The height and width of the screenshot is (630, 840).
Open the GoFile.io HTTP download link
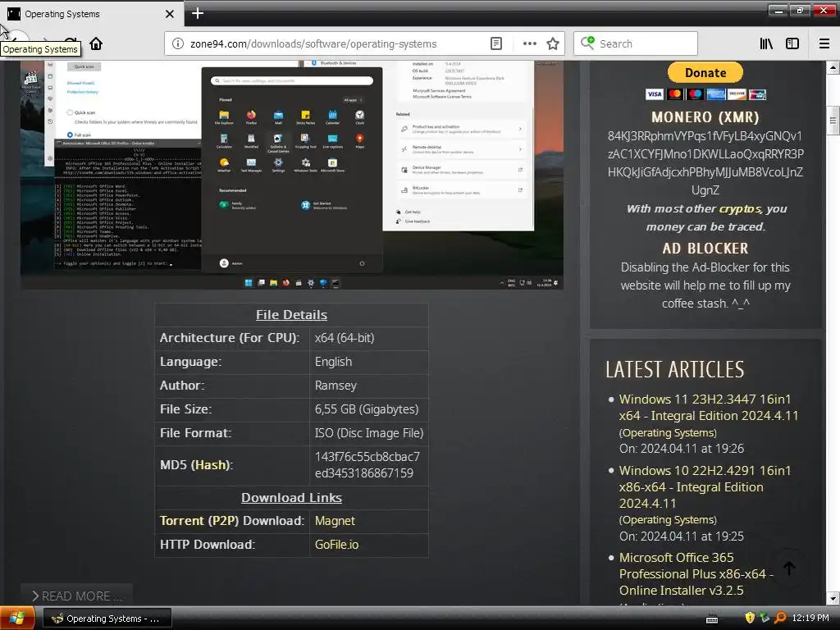coord(336,545)
